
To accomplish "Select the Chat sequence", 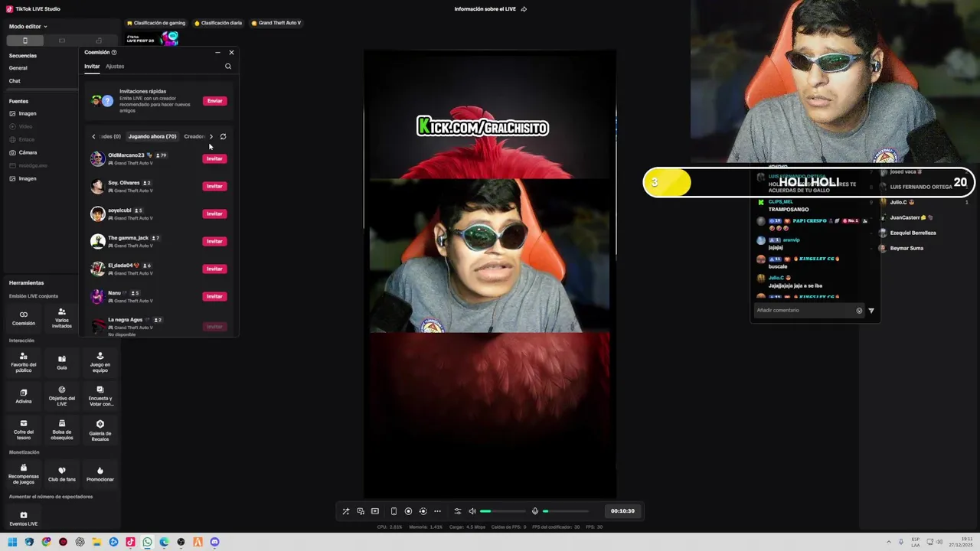I will (15, 81).
